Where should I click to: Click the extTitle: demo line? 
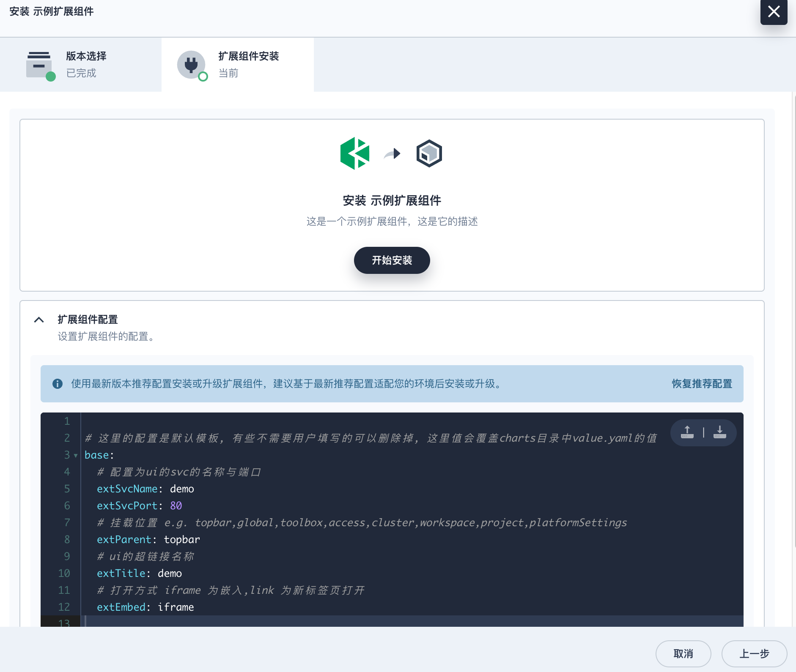(x=140, y=574)
